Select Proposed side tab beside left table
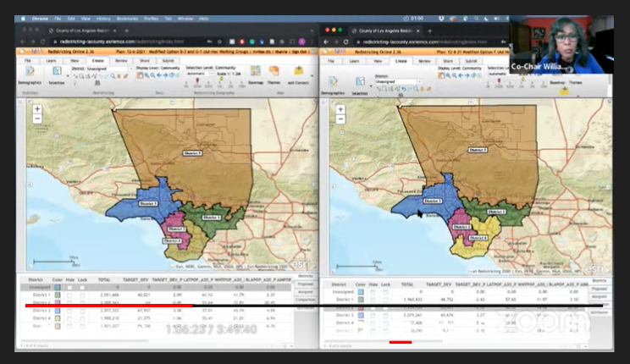The width and height of the screenshot is (630, 364). [306, 284]
